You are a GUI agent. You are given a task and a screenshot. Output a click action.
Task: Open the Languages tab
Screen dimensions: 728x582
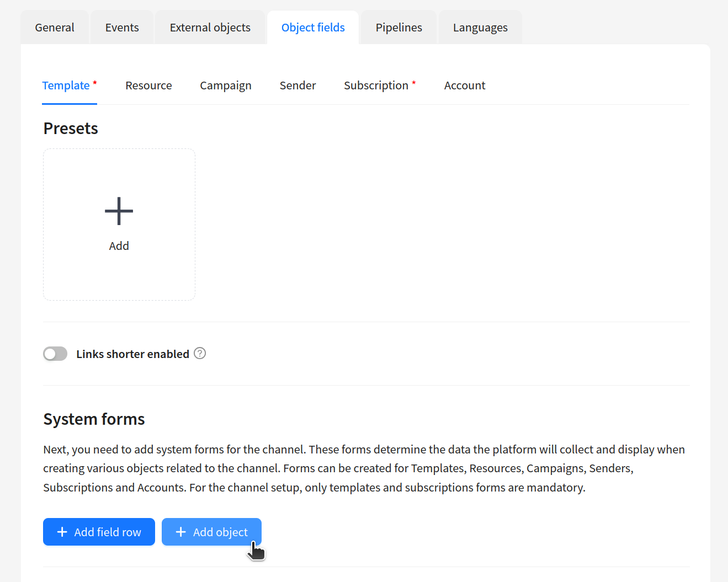[x=480, y=28]
